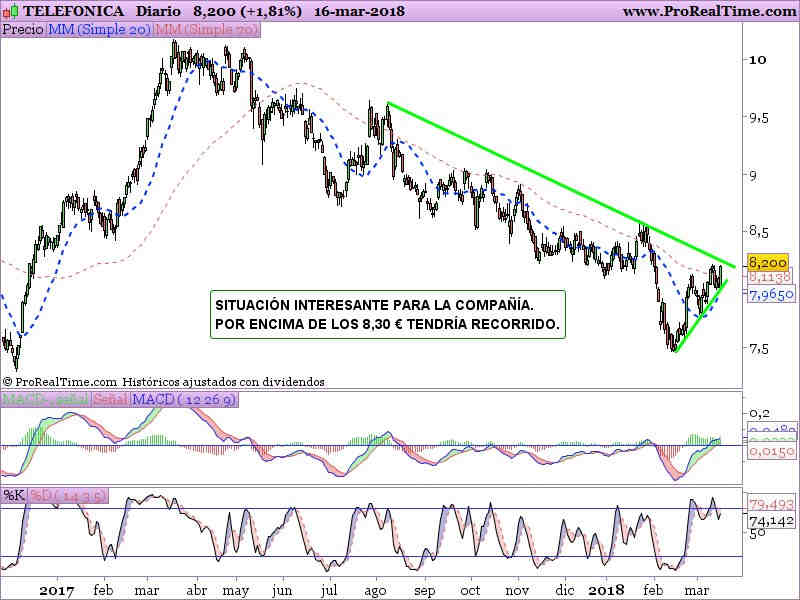Click the 8,1138 moving average value tag

click(x=769, y=276)
